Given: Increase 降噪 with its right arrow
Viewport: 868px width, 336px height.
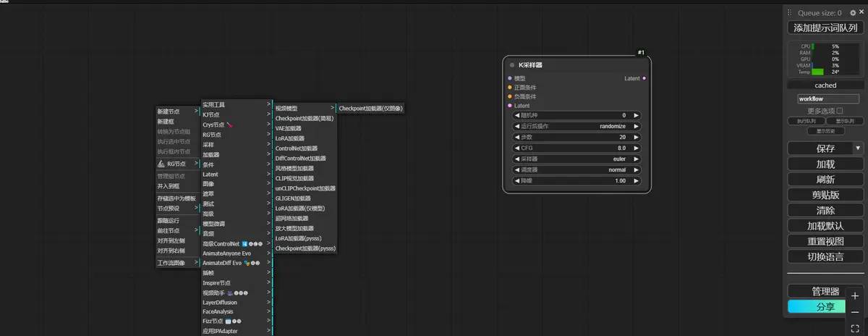Looking at the screenshot, I should tap(637, 180).
